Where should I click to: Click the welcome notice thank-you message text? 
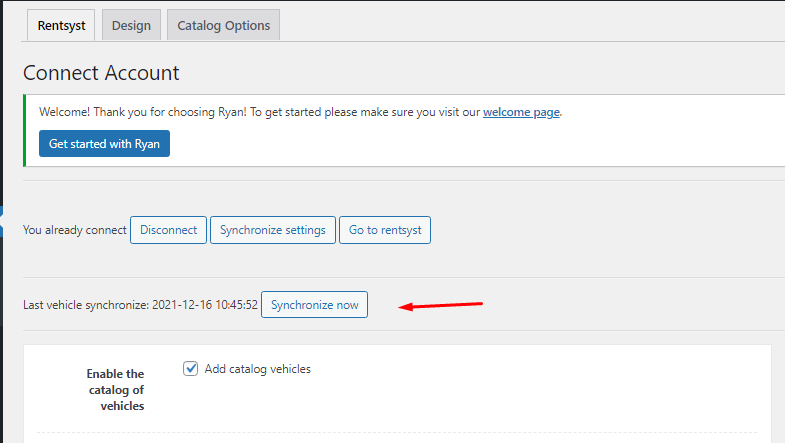tap(258, 112)
